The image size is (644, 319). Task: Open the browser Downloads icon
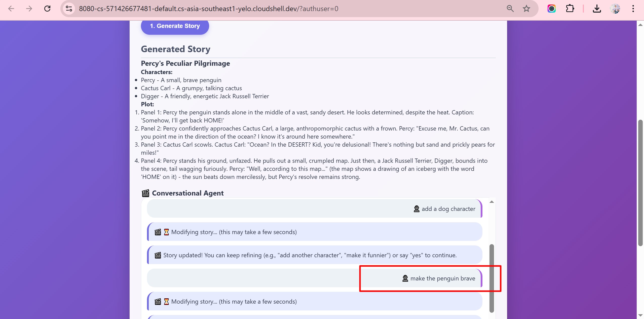point(597,9)
